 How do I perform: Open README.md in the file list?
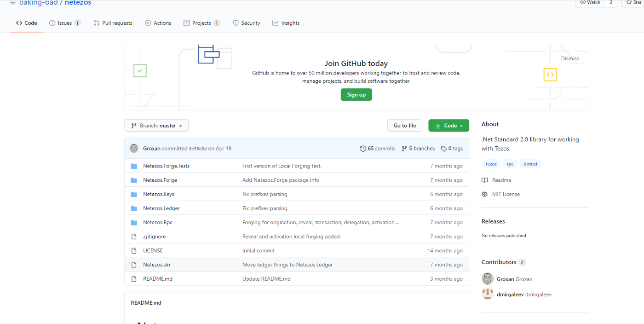point(158,279)
